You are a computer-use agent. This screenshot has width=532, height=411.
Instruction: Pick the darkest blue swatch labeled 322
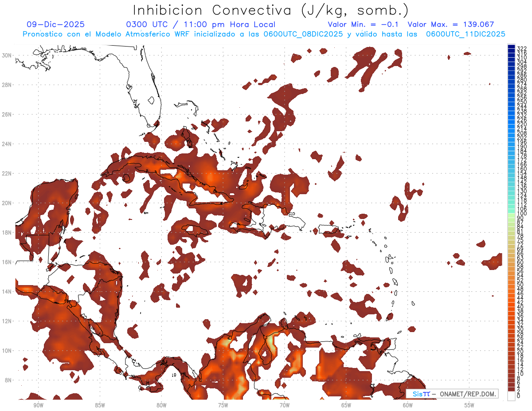(512, 47)
